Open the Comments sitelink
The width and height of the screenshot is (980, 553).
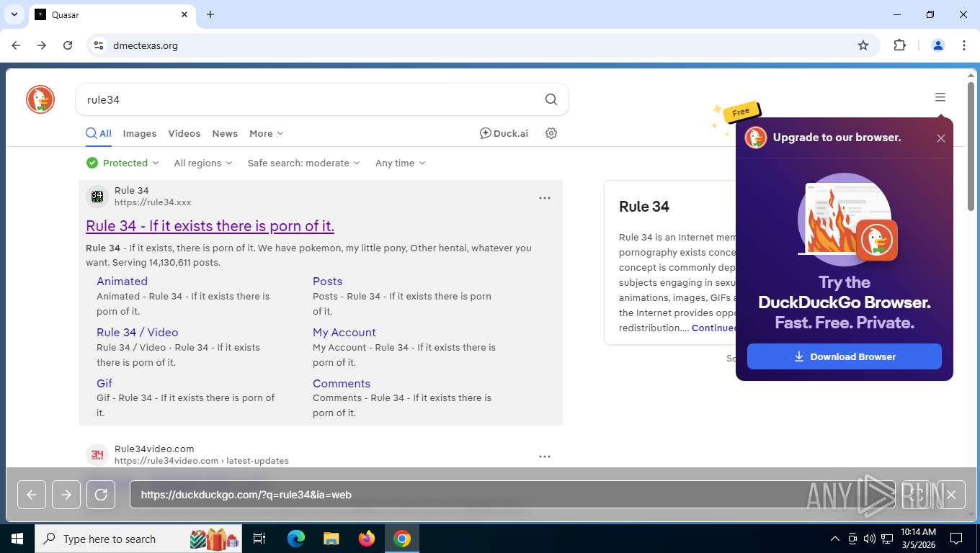pos(342,384)
